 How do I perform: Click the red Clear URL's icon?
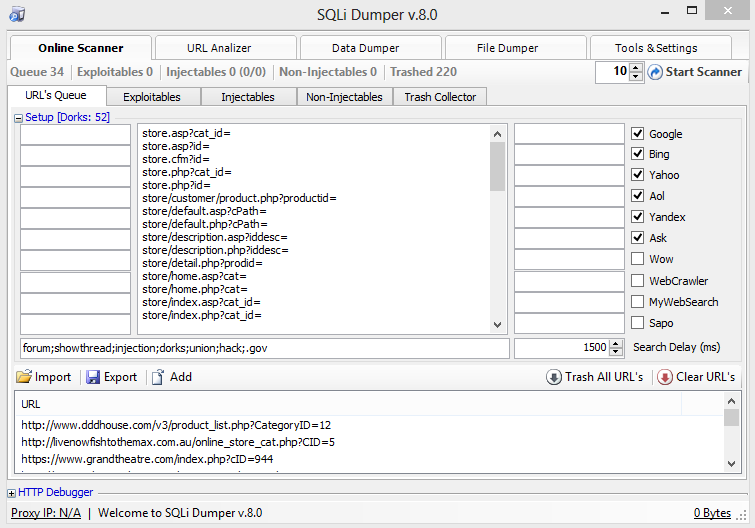[664, 377]
